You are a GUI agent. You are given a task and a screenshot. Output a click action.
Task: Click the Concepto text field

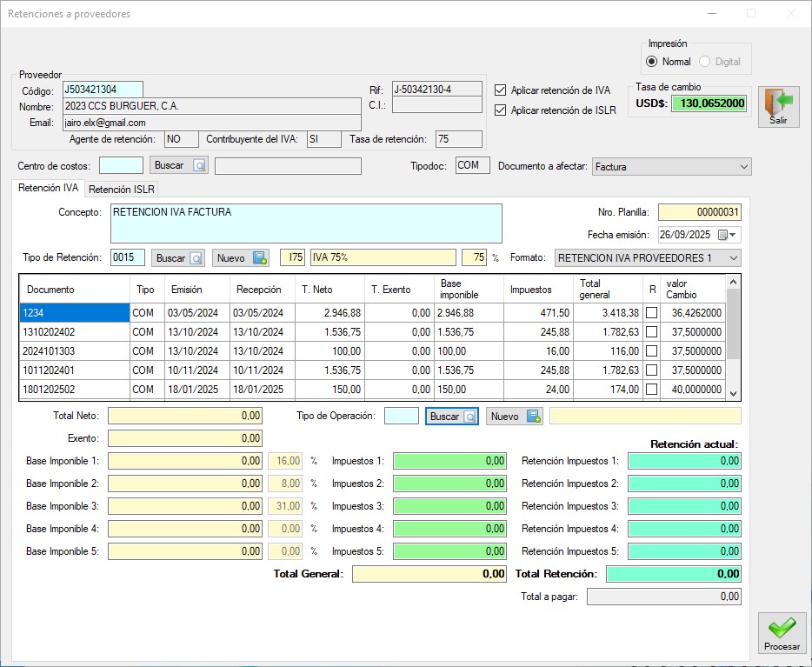[306, 223]
